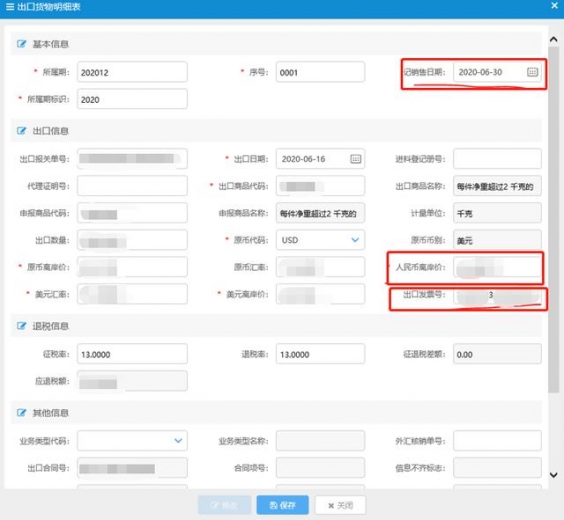Close the 出口货物明细表 dialog with X
The height and width of the screenshot is (520, 564).
554,5
